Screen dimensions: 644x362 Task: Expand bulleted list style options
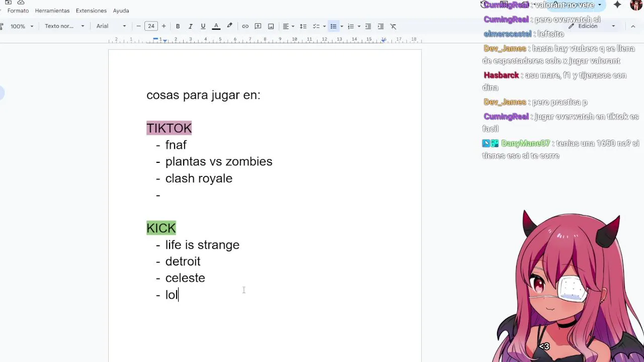[x=342, y=26]
